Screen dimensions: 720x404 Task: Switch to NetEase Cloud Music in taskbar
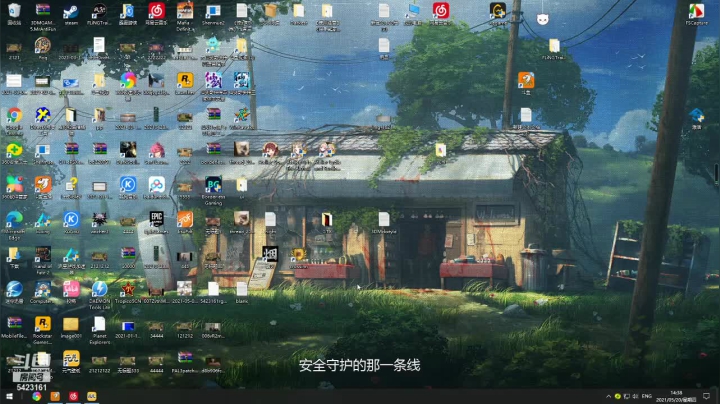point(73,396)
